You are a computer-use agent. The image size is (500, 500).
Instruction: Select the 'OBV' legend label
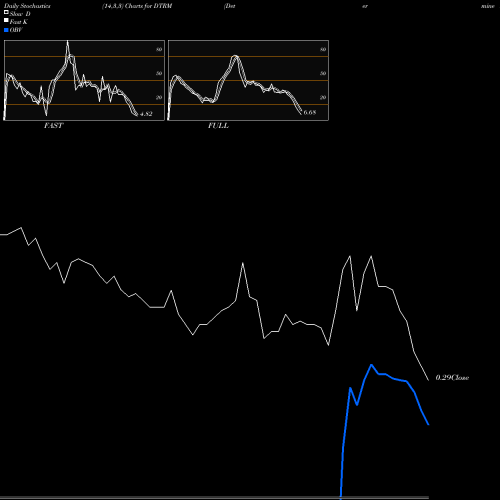(x=16, y=30)
